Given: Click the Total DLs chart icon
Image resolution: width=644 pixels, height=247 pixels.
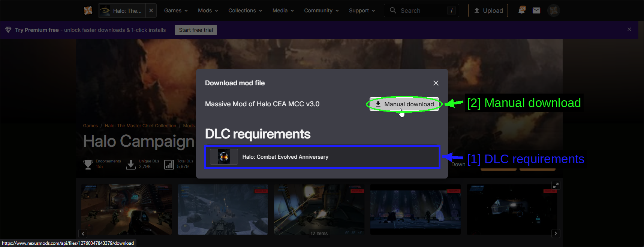Looking at the screenshot, I should 169,165.
